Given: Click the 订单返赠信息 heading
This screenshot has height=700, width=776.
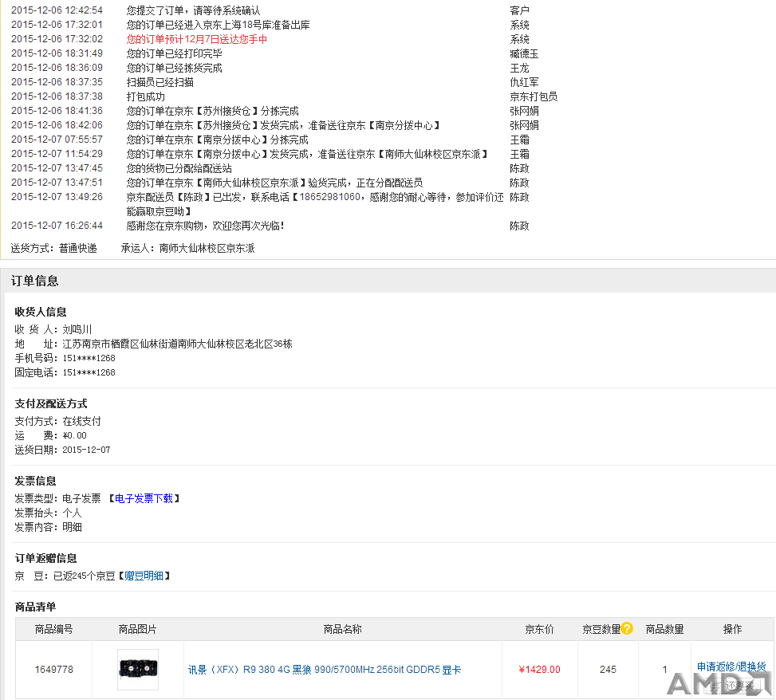Looking at the screenshot, I should coord(45,559).
